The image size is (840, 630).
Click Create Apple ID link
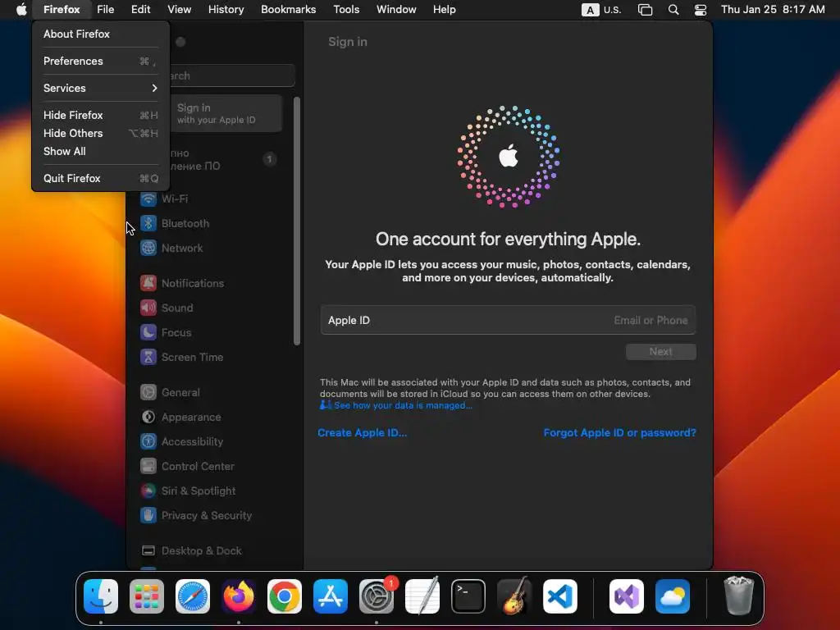362,433
